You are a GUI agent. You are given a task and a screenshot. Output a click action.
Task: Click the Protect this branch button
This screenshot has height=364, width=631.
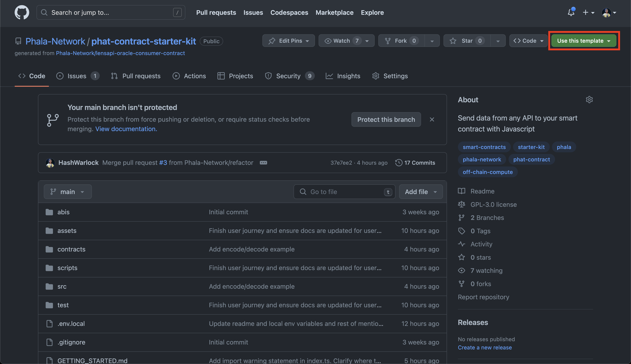tap(386, 119)
